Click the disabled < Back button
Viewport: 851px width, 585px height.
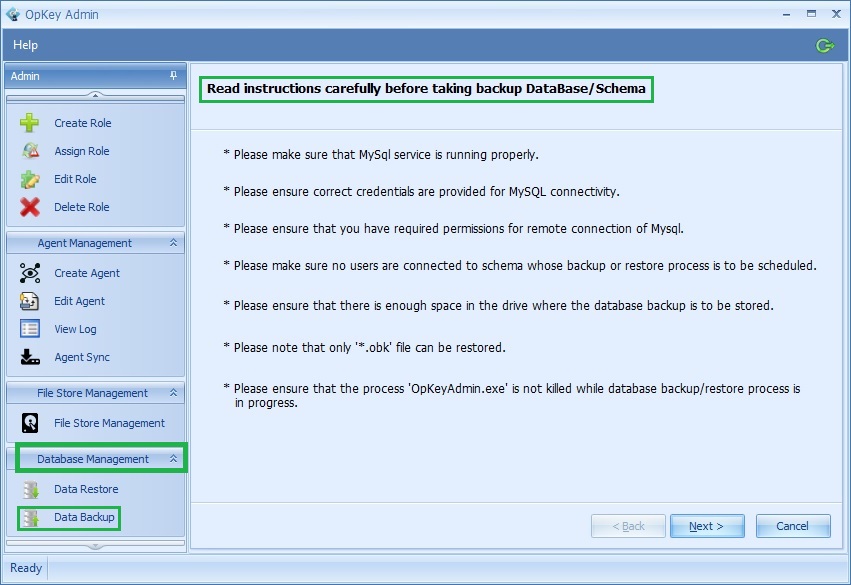point(628,526)
